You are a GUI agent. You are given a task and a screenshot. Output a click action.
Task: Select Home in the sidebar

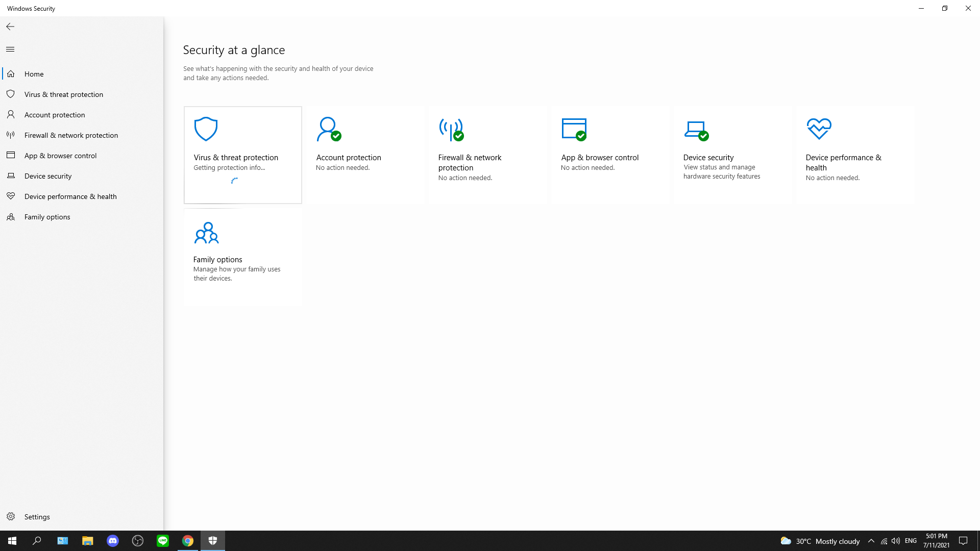point(34,74)
